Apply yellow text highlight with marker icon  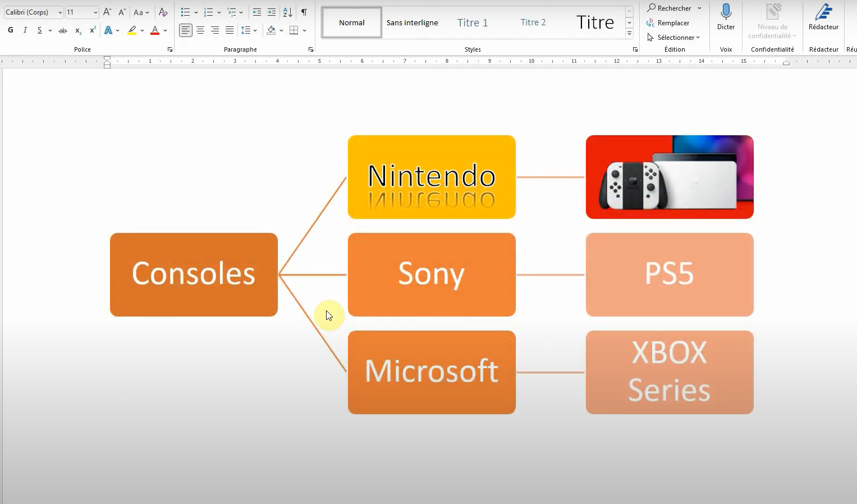click(132, 30)
